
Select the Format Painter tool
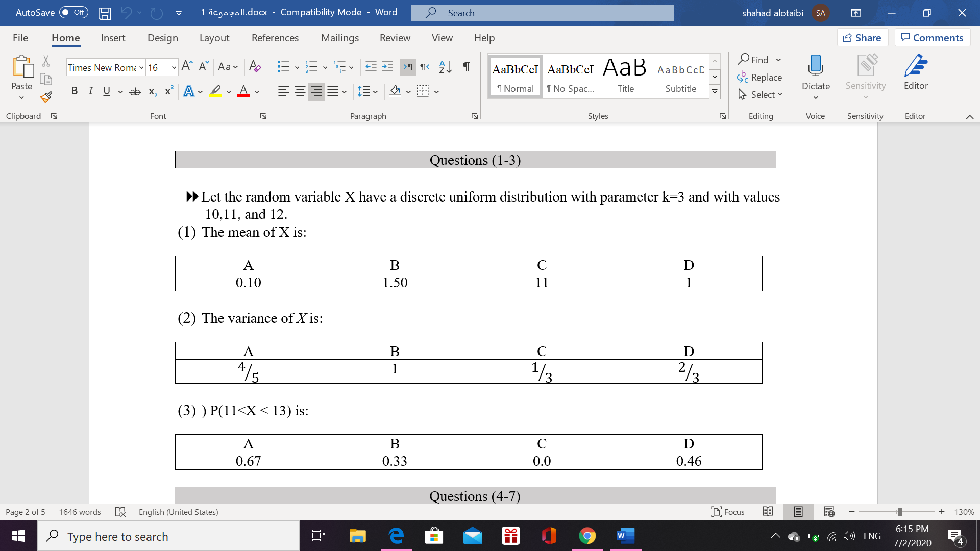pos(45,96)
